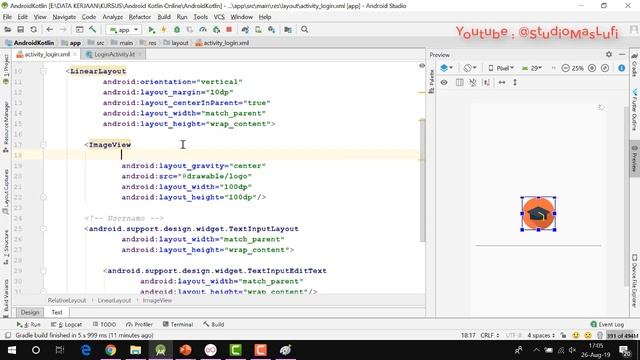The height and width of the screenshot is (360, 640).
Task: Collapse the ImageView fold marker in gutter
Action: pos(43,144)
